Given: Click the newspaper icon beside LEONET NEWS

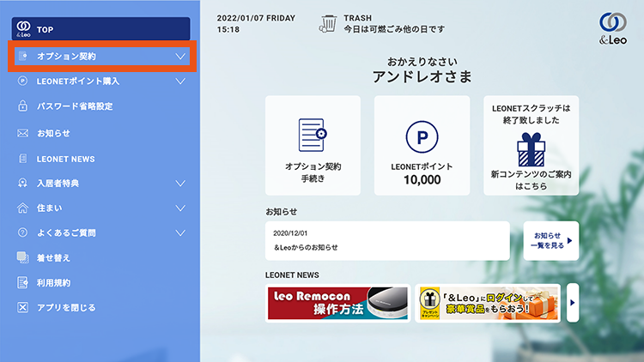Looking at the screenshot, I should coord(23,159).
